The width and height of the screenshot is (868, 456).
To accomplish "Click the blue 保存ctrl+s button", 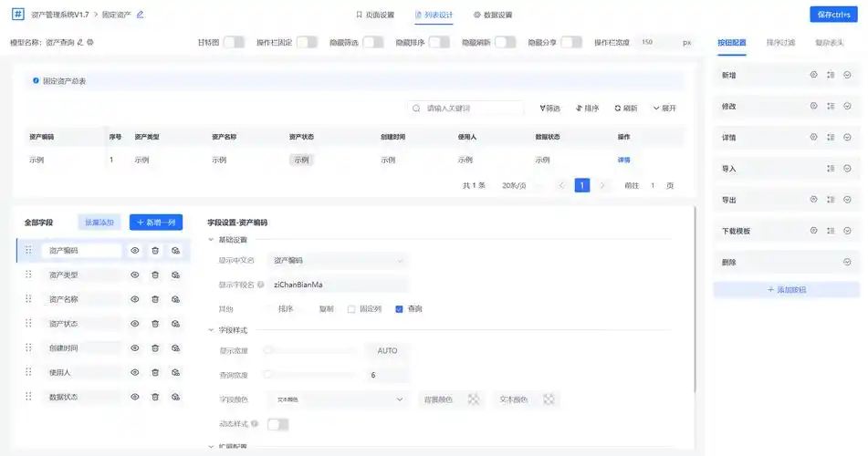I will coord(833,15).
